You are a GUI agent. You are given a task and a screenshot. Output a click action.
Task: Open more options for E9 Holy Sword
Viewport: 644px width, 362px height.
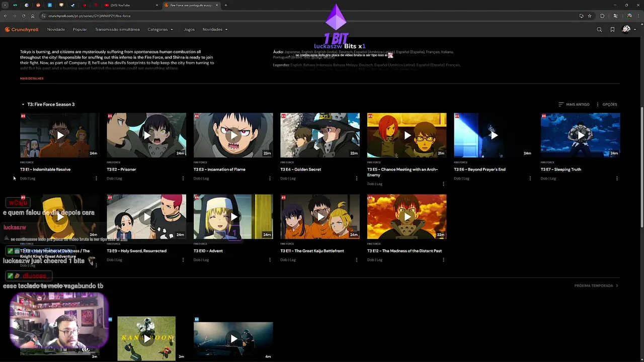point(183,260)
